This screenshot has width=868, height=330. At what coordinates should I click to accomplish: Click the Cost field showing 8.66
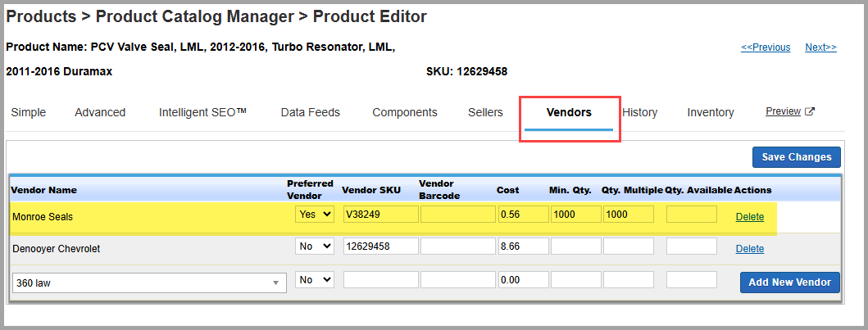tap(523, 246)
